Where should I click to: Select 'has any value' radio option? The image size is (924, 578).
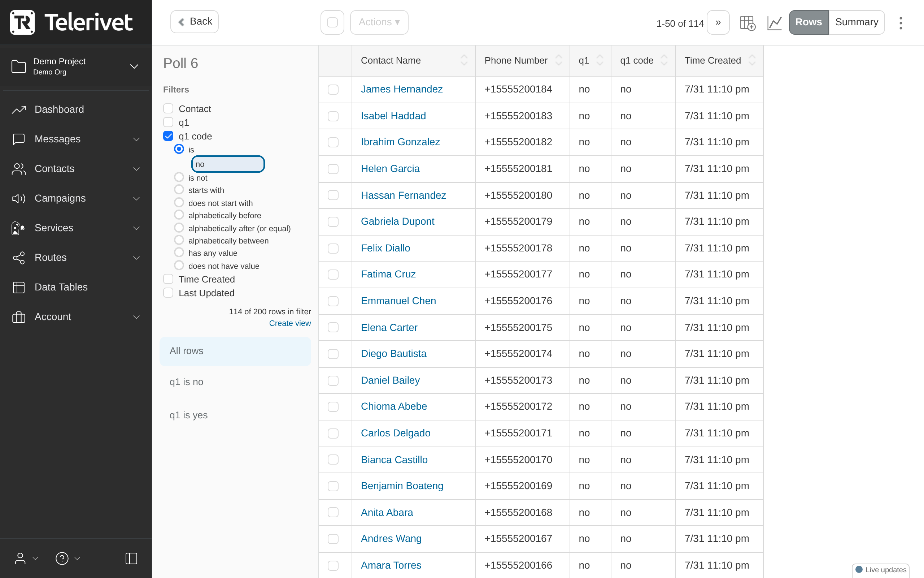179,253
